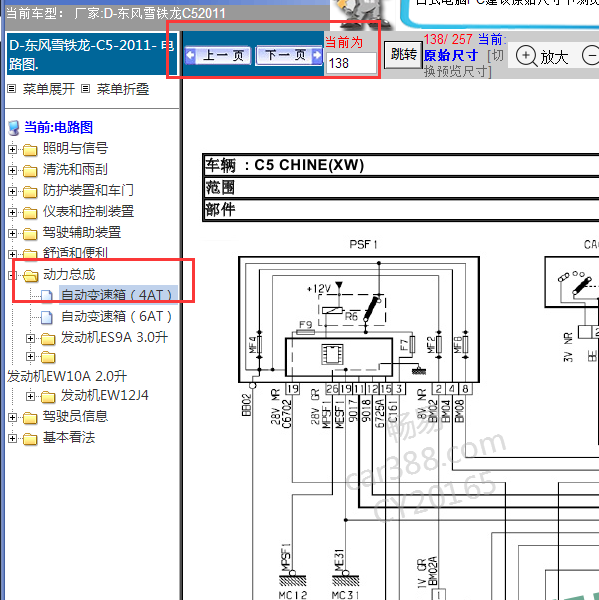Viewport: 599px width, 600px height.
Task: Click the folder icon of 发动机ES9A 3.0升
Action: pos(48,339)
